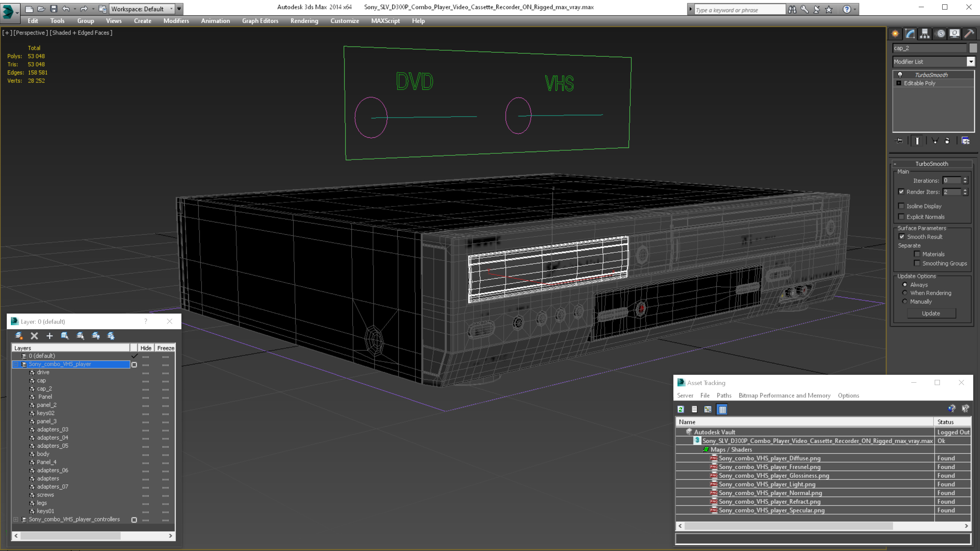Image resolution: width=980 pixels, height=551 pixels.
Task: Collapse Sony_combo_VHS_player layer tree
Action: click(x=16, y=364)
